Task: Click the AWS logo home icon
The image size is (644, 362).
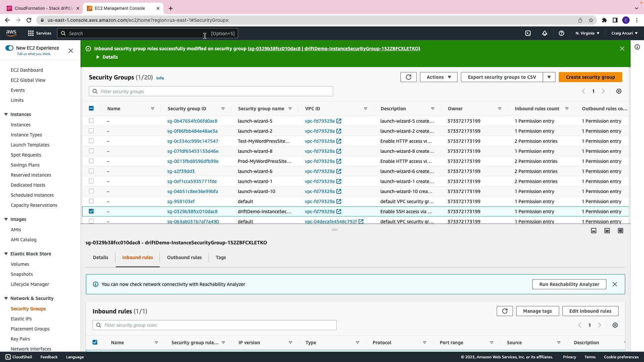Action: (x=11, y=33)
